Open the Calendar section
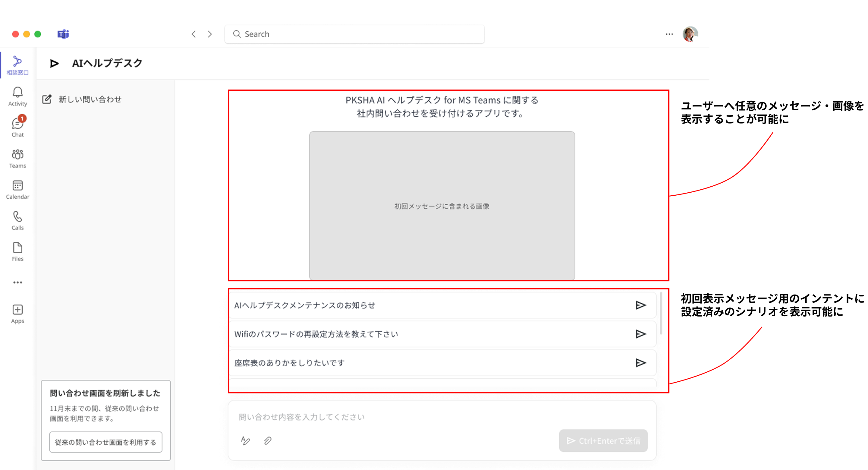This screenshot has width=868, height=470. click(17, 190)
